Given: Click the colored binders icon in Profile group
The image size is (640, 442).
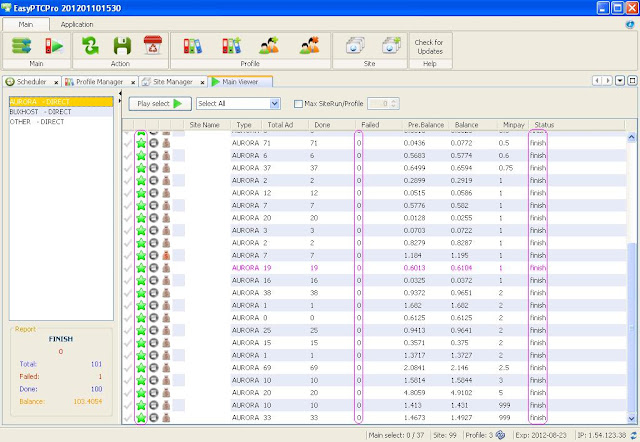Looking at the screenshot, I should pyautogui.click(x=194, y=46).
